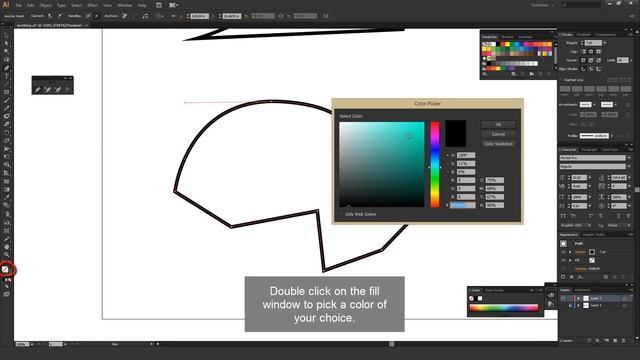The image size is (640, 360).
Task: Select the Selection tool in toolbar
Action: pos(6,35)
